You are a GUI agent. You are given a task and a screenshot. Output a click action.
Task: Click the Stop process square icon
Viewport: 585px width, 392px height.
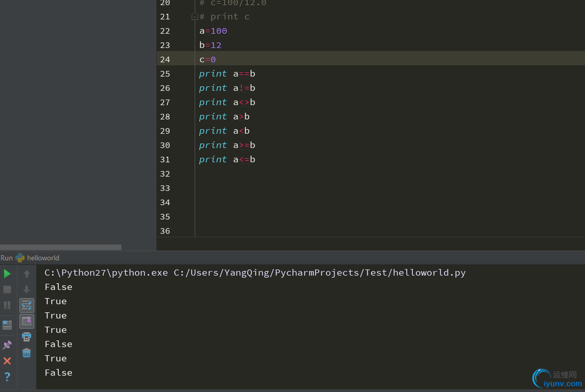coord(7,289)
